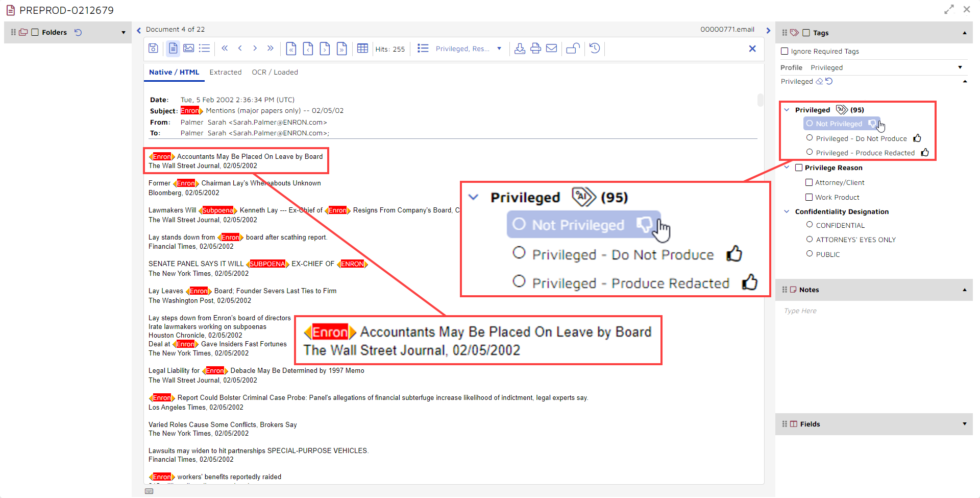Select the CONFIDENTIAL radio button
This screenshot has height=498, width=980.
coord(810,225)
